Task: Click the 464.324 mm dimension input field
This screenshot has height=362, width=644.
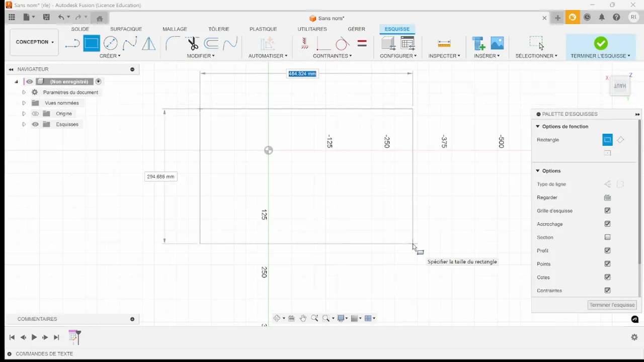Action: point(302,73)
